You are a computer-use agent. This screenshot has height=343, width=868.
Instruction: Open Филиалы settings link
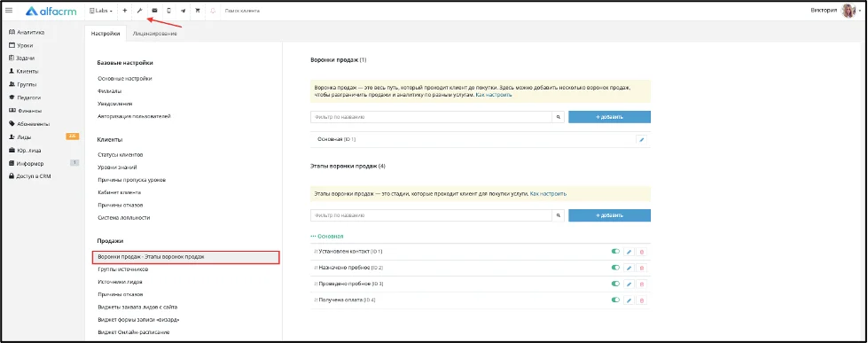pyautogui.click(x=109, y=90)
